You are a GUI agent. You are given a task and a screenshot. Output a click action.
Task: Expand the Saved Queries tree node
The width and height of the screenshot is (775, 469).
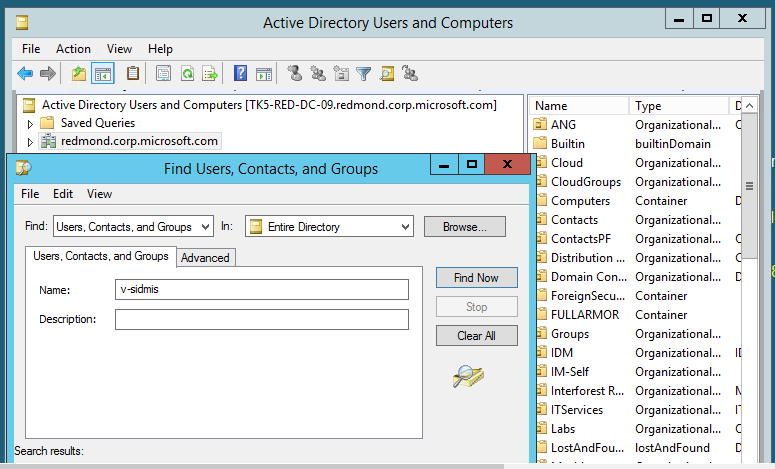pos(30,124)
